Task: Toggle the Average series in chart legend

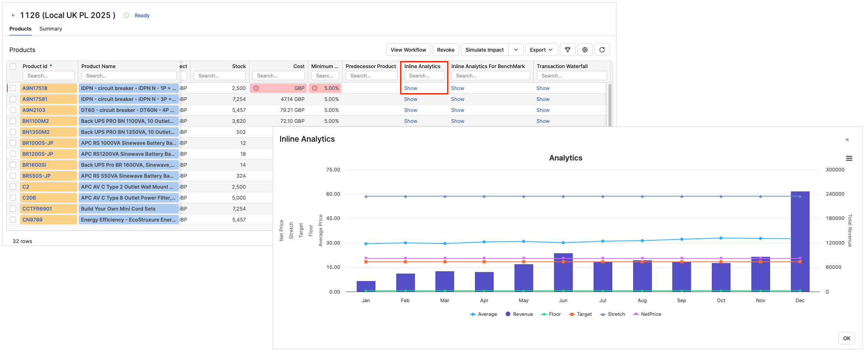Action: click(484, 314)
